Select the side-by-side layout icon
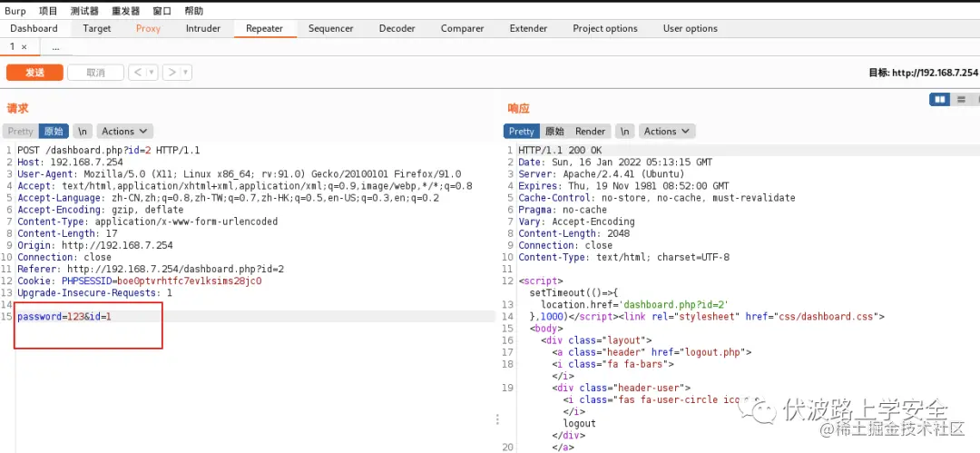Image resolution: width=980 pixels, height=453 pixels. point(939,100)
